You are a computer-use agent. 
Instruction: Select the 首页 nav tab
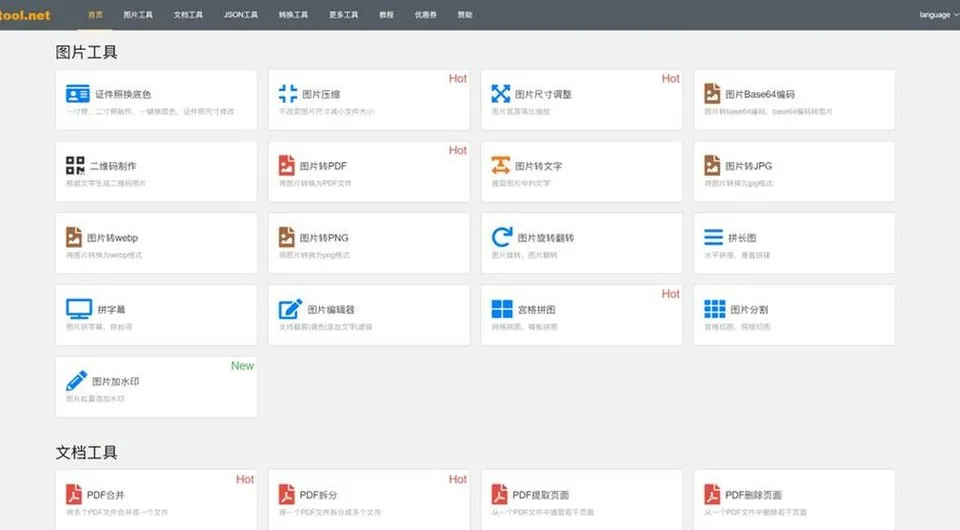96,15
